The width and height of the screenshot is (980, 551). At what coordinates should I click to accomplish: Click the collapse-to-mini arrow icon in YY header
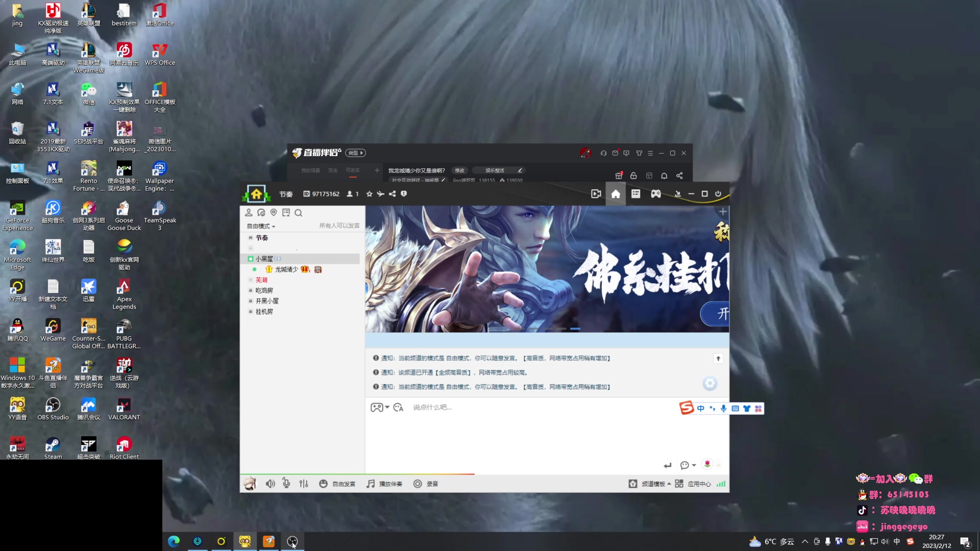(x=678, y=194)
